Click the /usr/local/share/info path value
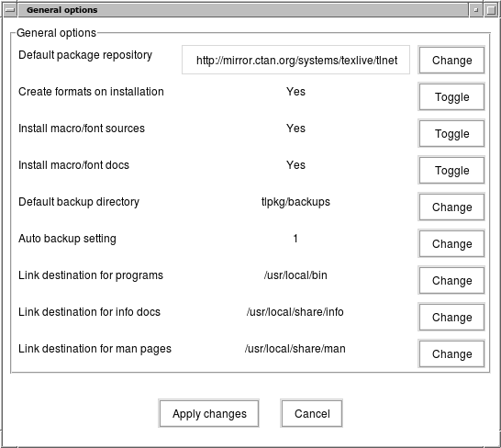This screenshot has width=501, height=448. [295, 312]
